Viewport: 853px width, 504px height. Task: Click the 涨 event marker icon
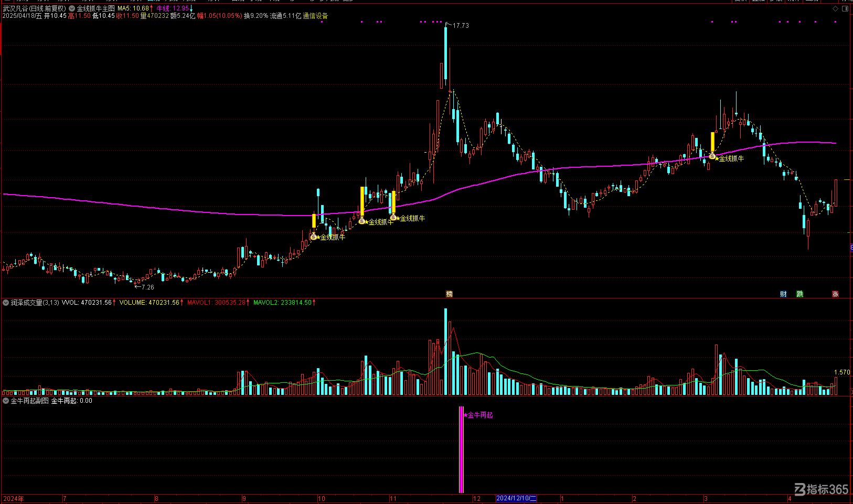tap(835, 294)
